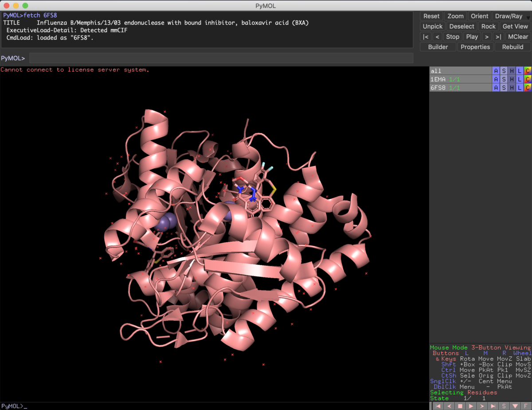Open the Builder panel
Viewport: 532px width, 410px height.
[x=438, y=47]
